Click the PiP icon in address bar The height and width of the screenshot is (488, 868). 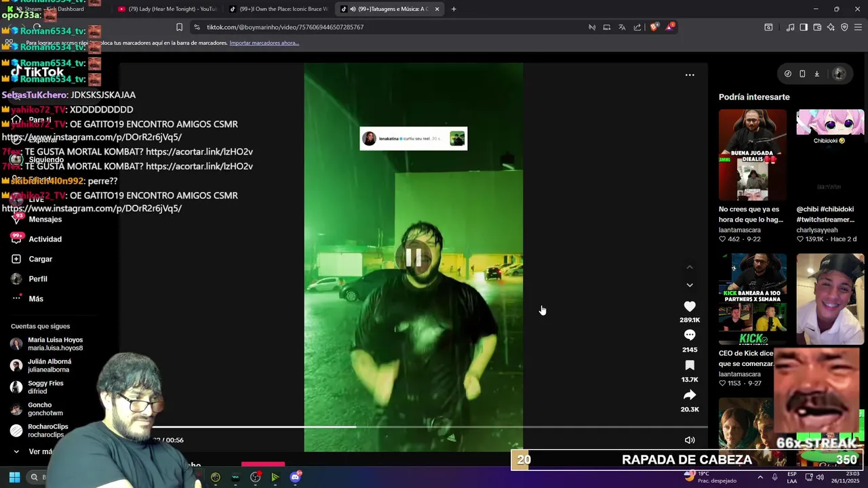pyautogui.click(x=607, y=27)
